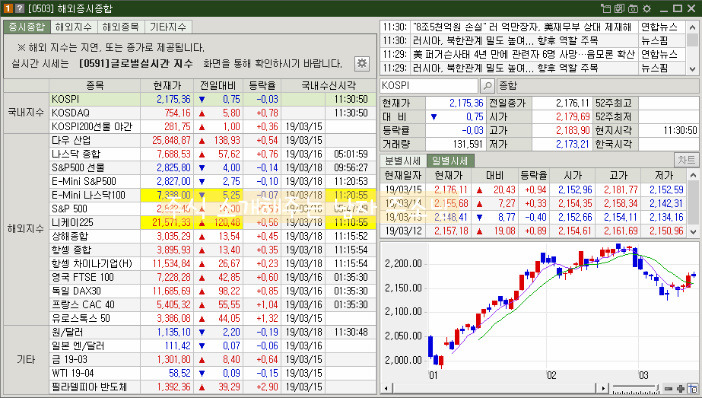Click the 종합 button beside search
The image size is (702, 398).
pyautogui.click(x=508, y=86)
